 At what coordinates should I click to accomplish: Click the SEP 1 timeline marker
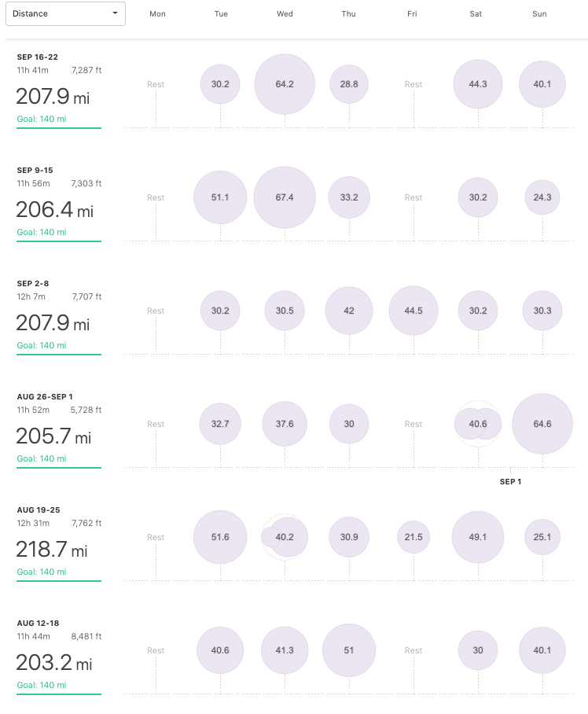pos(510,482)
